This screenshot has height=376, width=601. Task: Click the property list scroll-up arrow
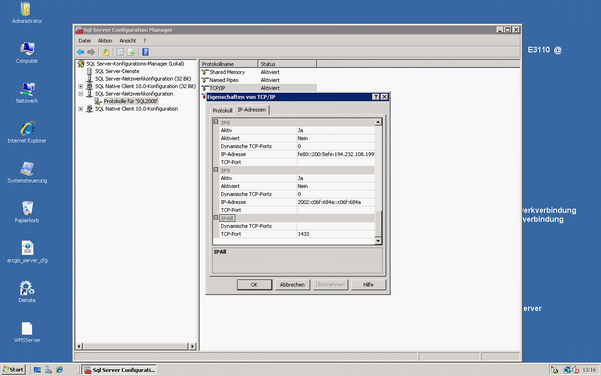(378, 122)
